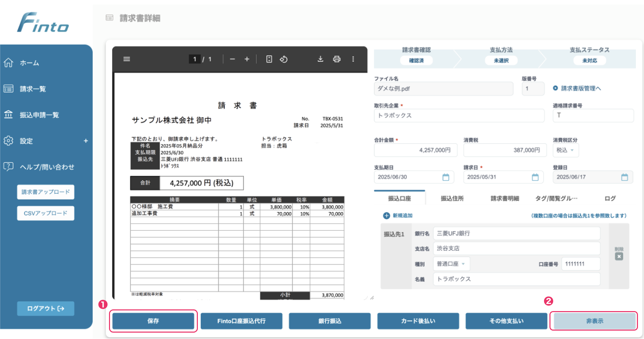644x339 pixels.
Task: Rotate the invoice PDF page
Action: pyautogui.click(x=284, y=59)
